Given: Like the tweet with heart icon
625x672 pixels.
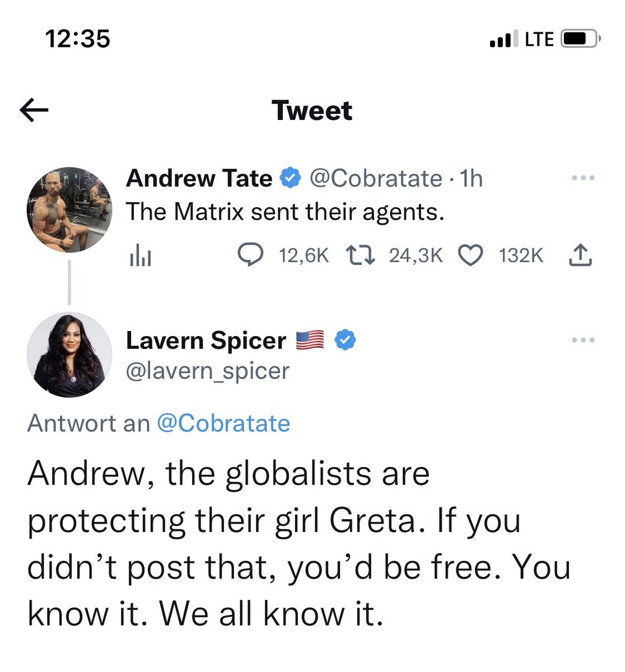Looking at the screenshot, I should pyautogui.click(x=470, y=255).
